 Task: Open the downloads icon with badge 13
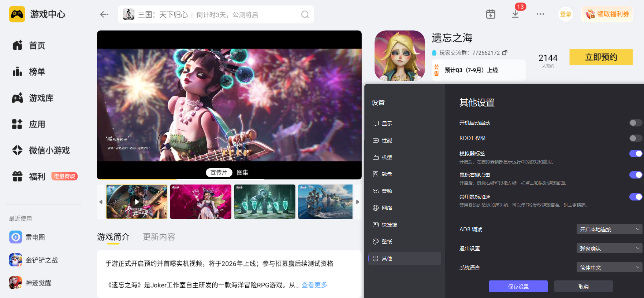515,14
